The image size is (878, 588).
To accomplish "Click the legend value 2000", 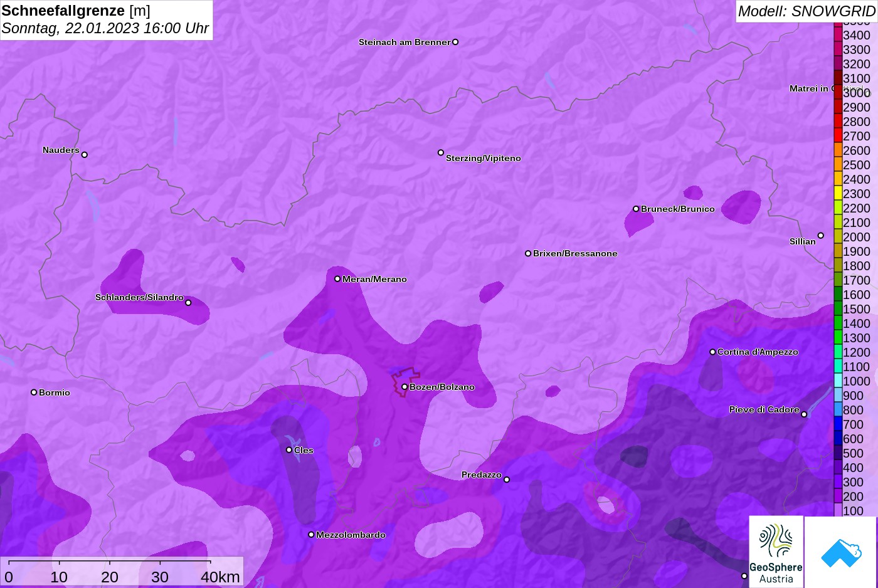I will [857, 237].
